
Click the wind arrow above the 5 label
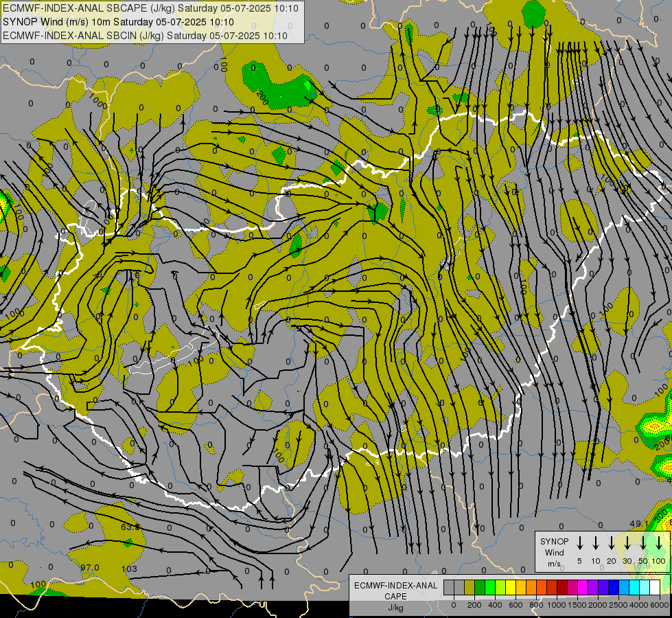tap(579, 542)
